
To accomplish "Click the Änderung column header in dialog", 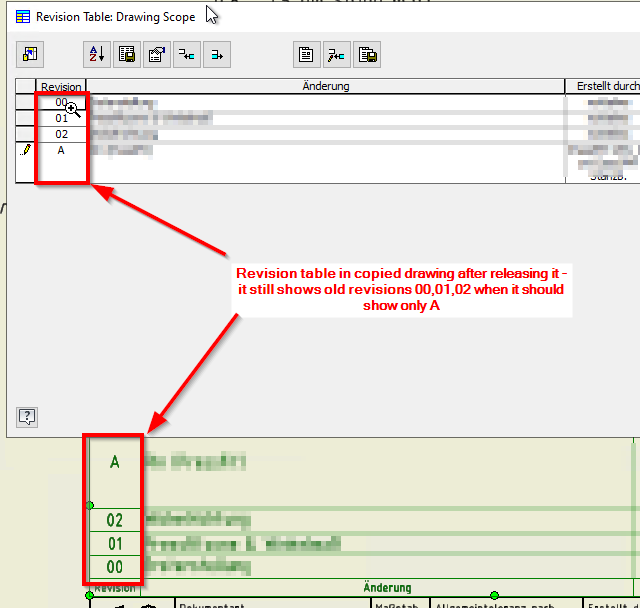I will (326, 86).
